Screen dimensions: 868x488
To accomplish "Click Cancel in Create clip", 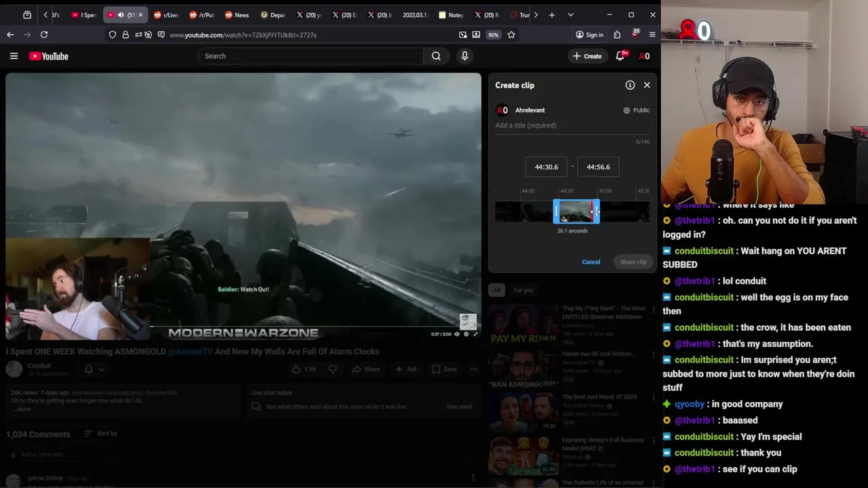I will [591, 262].
